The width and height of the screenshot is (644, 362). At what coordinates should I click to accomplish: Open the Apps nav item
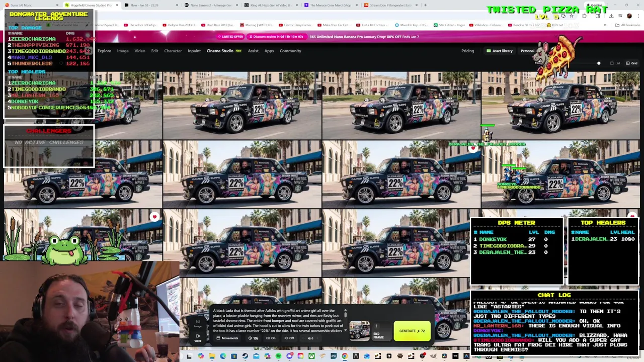[269, 51]
